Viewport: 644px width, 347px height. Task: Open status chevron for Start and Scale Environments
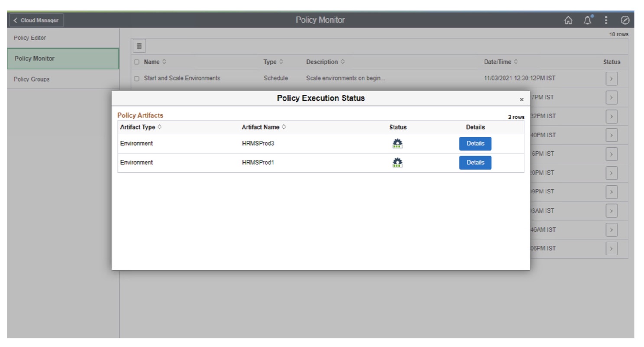pos(611,79)
